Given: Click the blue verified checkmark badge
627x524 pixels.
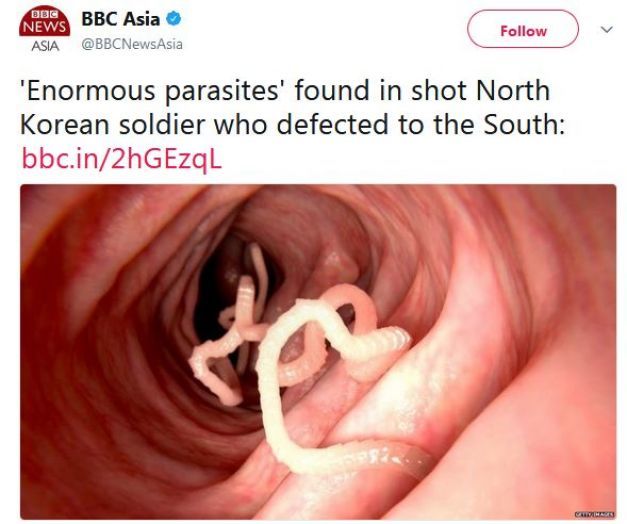Looking at the screenshot, I should click(174, 19).
